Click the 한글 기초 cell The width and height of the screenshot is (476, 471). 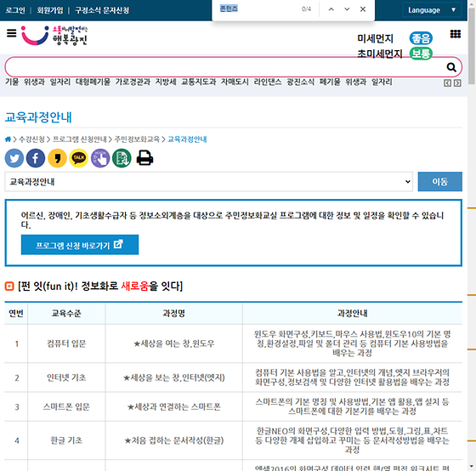coord(66,440)
